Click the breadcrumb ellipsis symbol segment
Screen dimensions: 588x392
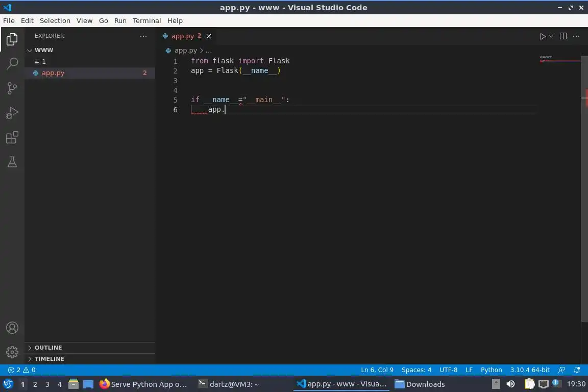coord(208,50)
